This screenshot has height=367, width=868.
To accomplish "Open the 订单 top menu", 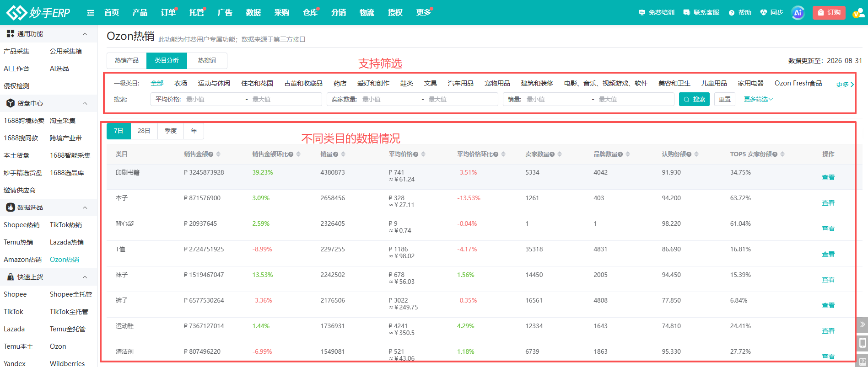I will click(x=168, y=12).
